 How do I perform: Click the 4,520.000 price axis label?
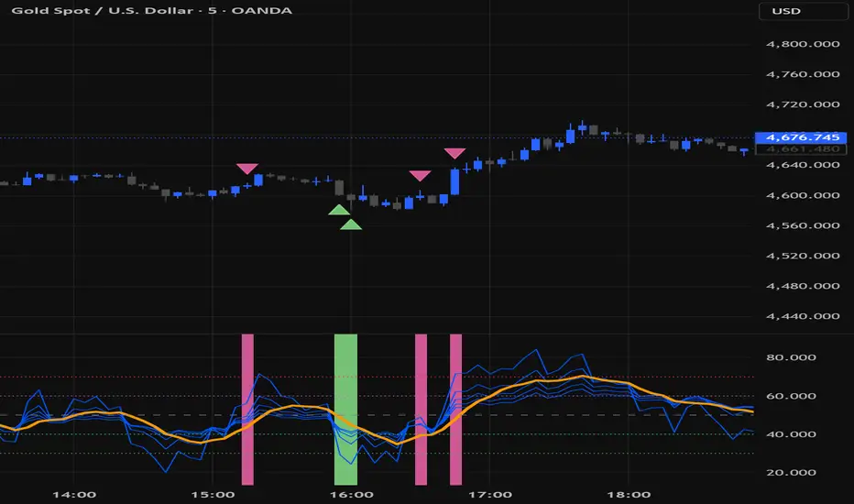(x=803, y=256)
